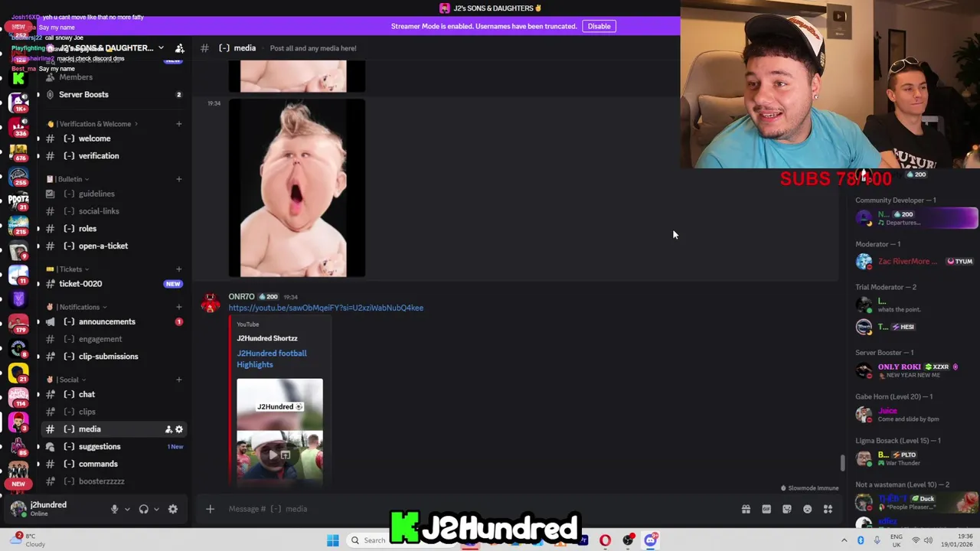Open the Wi-Fi and volume quick settings
The image size is (980, 551).
tap(922, 540)
